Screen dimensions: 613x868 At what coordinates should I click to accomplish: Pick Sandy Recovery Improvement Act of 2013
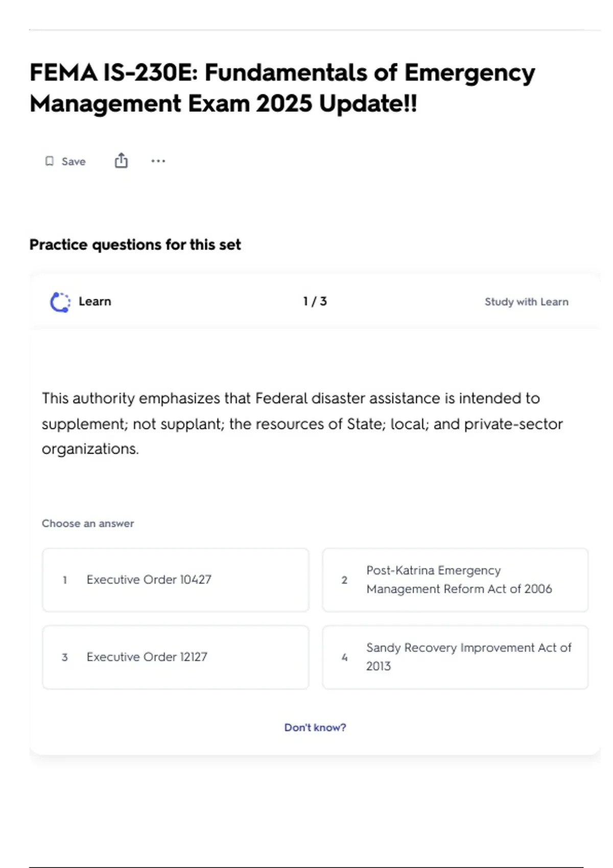coord(455,657)
